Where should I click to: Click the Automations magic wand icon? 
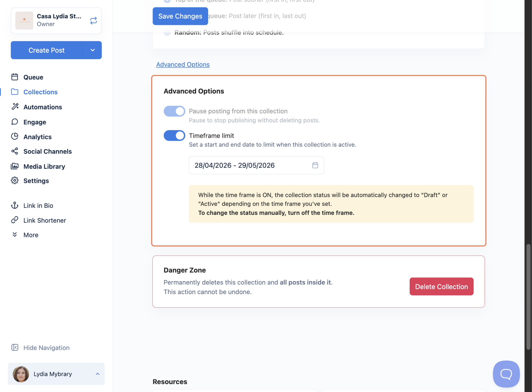15,107
